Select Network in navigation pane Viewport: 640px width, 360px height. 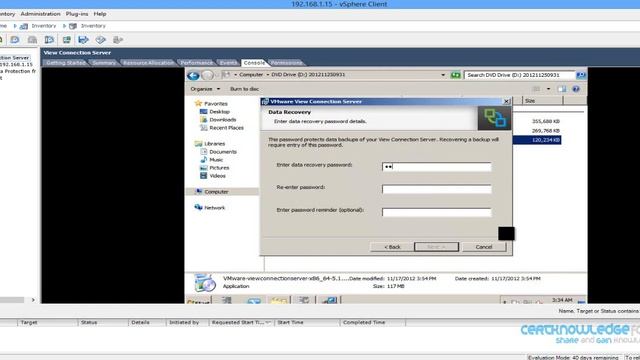[214, 208]
